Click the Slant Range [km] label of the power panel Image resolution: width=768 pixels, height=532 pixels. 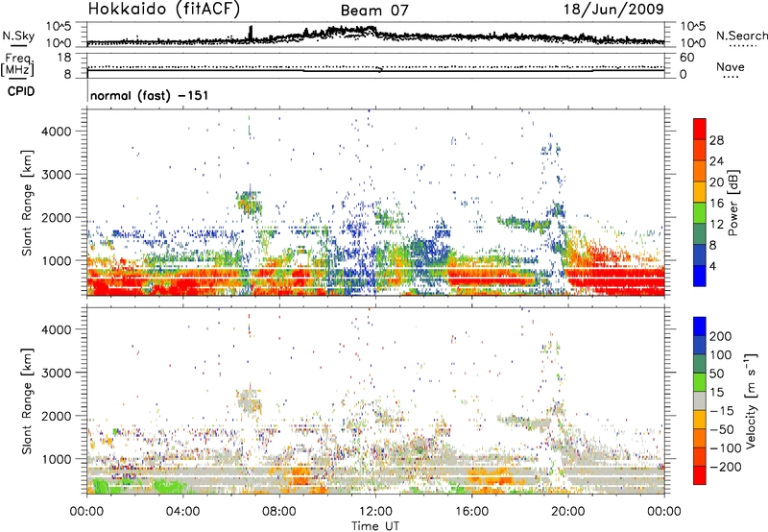pyautogui.click(x=27, y=203)
